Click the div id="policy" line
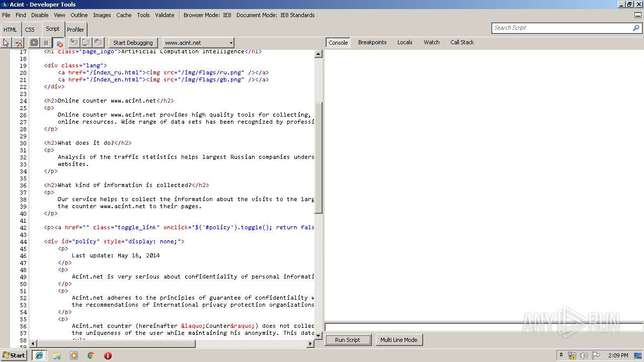Viewport: 644px width, 362px height. click(114, 241)
